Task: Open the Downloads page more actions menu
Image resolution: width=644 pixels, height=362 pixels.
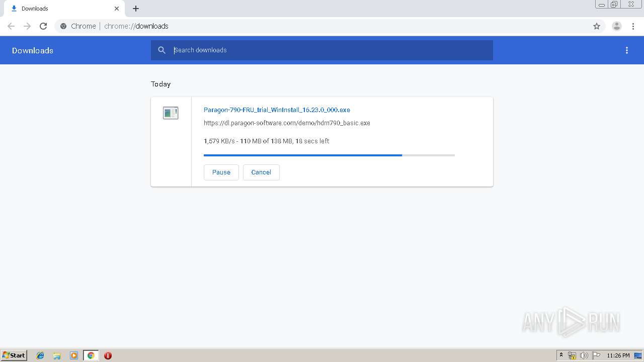Action: pos(627,50)
